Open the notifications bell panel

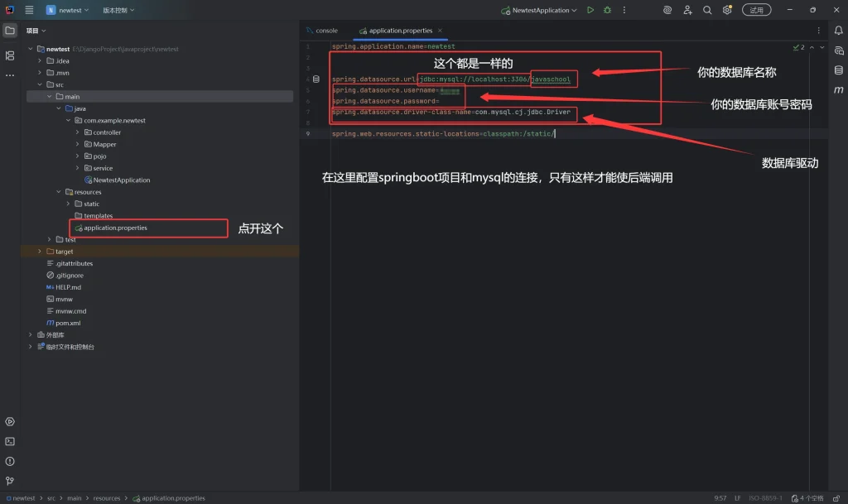pos(838,31)
